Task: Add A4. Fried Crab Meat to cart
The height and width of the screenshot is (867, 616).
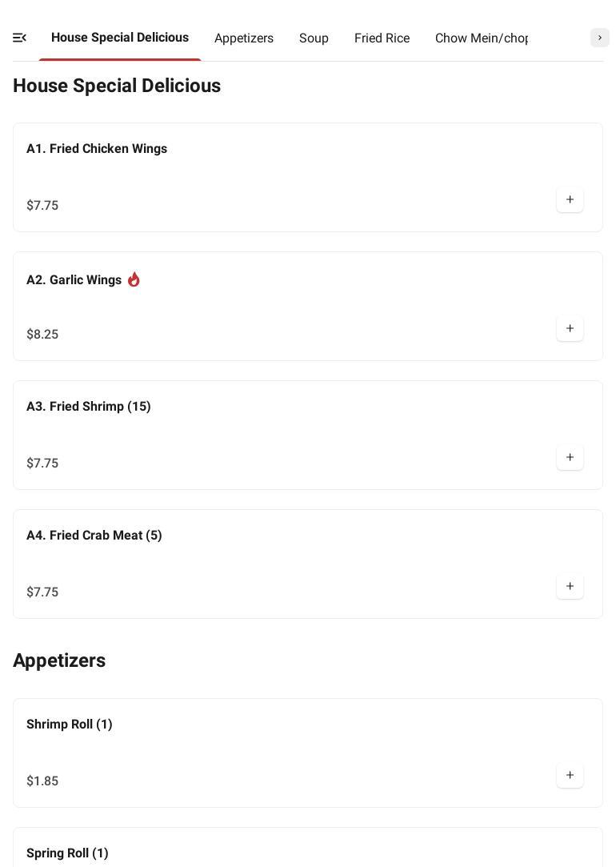Action: 570,587
